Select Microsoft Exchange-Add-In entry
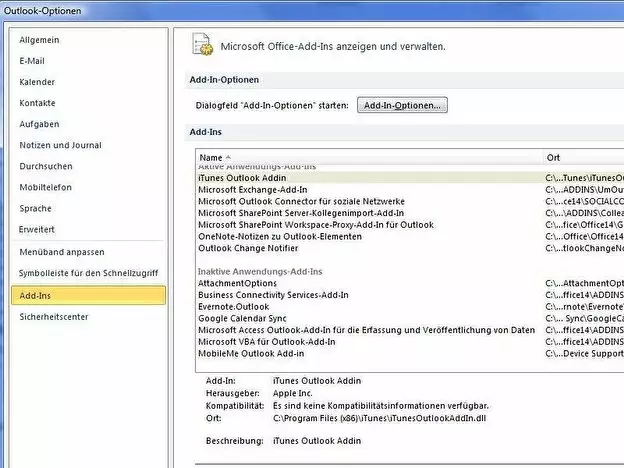This screenshot has height=468, width=624. point(252,189)
